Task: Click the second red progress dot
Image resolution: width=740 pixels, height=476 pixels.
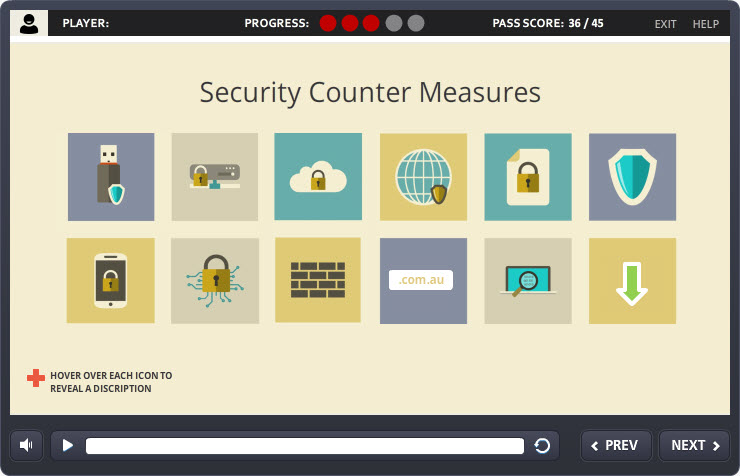Action: tap(350, 23)
